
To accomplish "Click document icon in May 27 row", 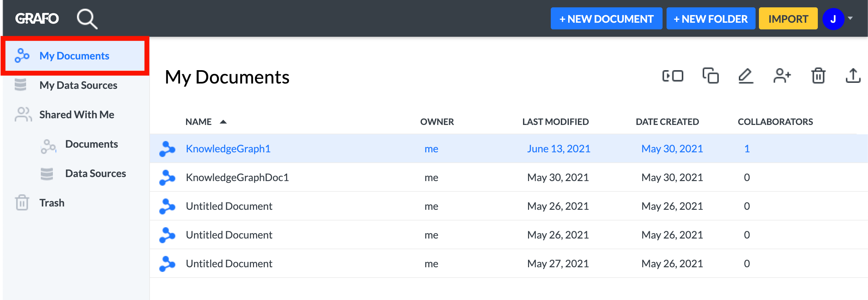I will click(167, 264).
